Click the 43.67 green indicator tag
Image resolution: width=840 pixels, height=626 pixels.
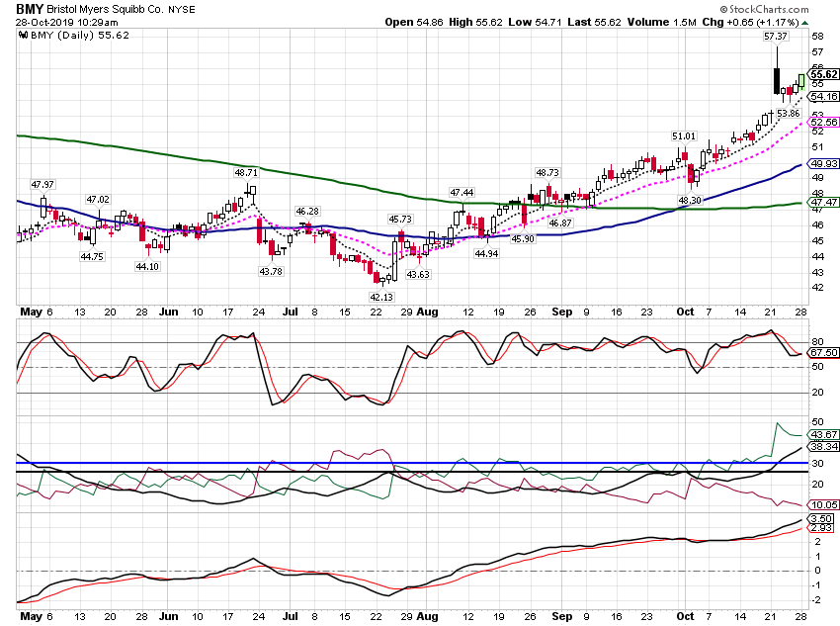click(823, 435)
